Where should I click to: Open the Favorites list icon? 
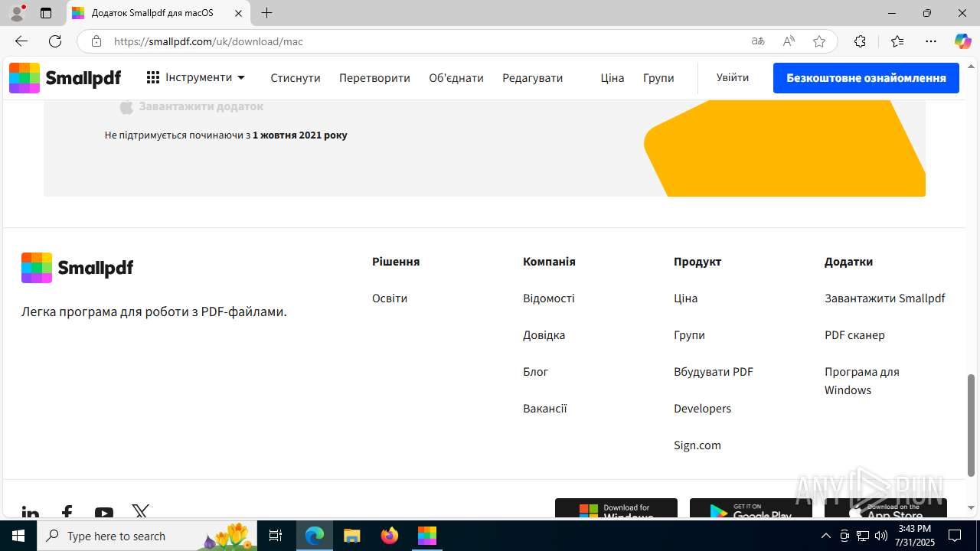897,41
